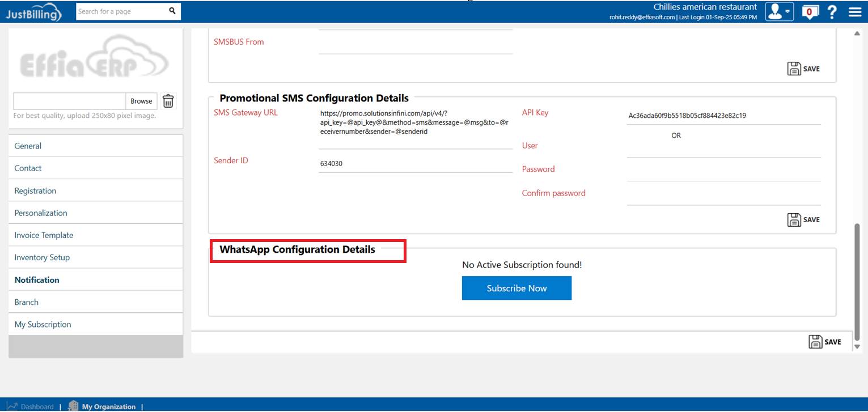
Task: Click the help question mark icon
Action: [832, 12]
